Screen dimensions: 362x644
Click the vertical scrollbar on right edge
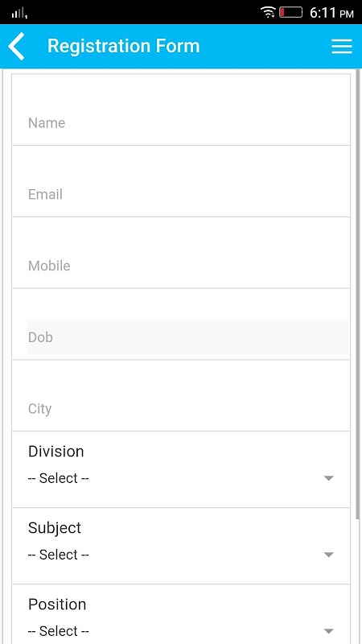tap(358, 294)
